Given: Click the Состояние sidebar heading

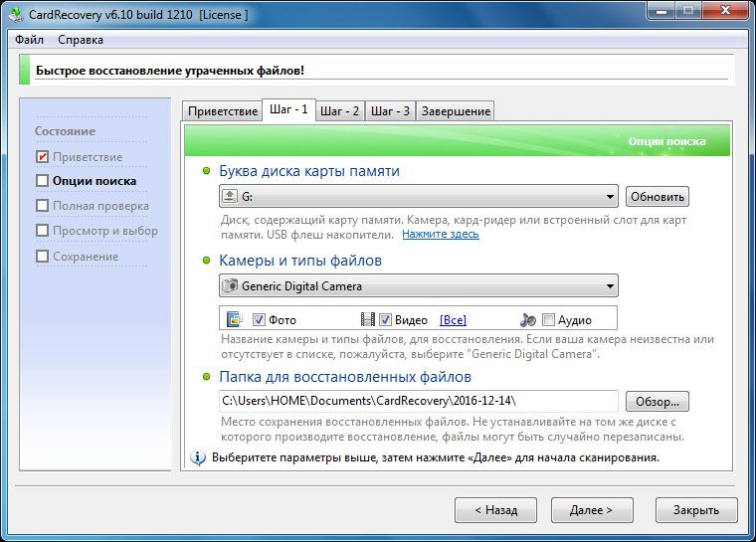Looking at the screenshot, I should pyautogui.click(x=65, y=131).
